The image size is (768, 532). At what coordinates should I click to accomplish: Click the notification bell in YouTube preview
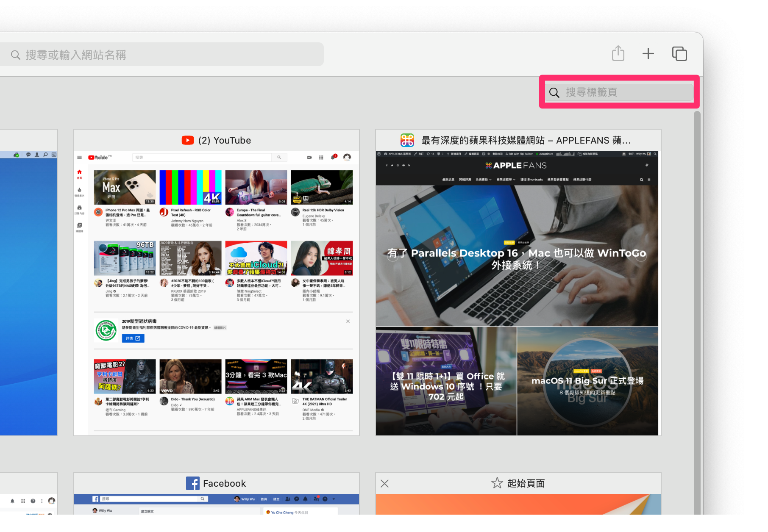click(334, 157)
